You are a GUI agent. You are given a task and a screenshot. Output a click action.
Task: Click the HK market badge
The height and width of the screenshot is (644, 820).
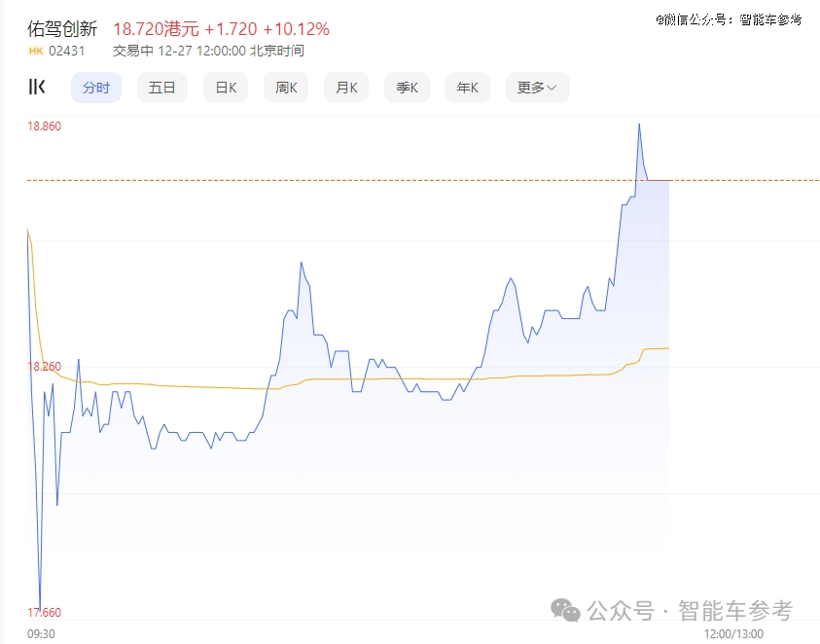point(36,51)
